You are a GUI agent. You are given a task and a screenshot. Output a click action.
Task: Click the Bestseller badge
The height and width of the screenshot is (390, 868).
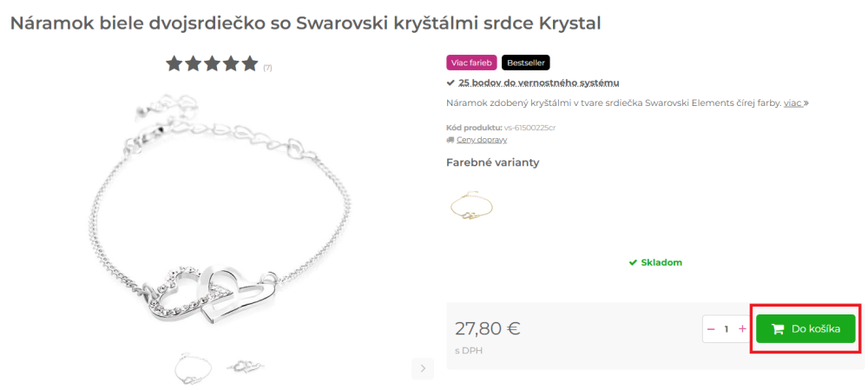(526, 63)
